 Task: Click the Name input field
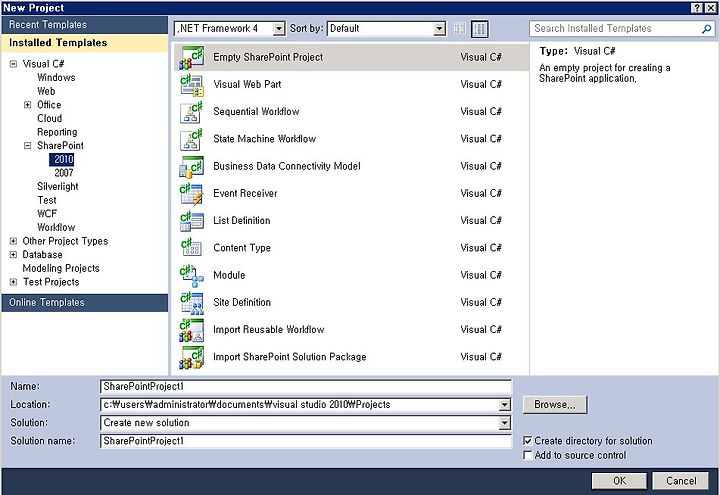pyautogui.click(x=305, y=387)
